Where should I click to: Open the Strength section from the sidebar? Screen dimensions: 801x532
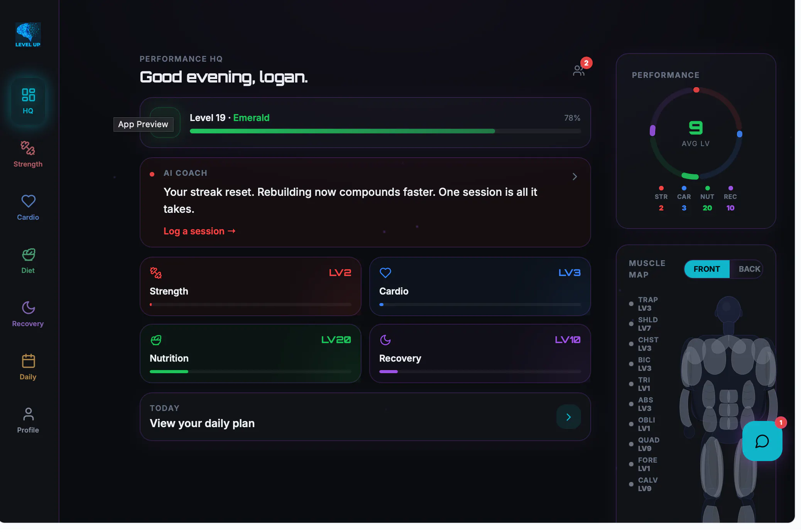pyautogui.click(x=28, y=155)
